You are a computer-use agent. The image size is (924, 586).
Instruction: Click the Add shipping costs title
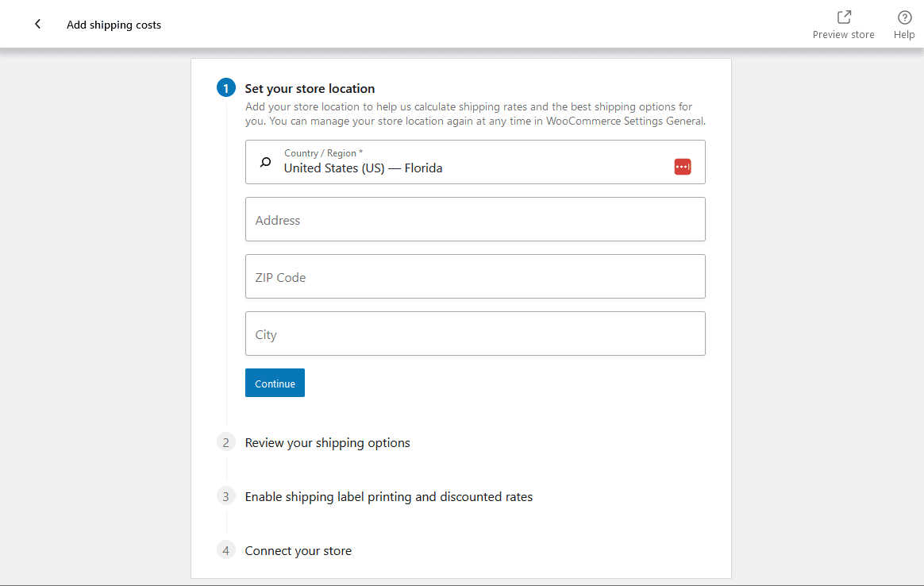point(114,25)
